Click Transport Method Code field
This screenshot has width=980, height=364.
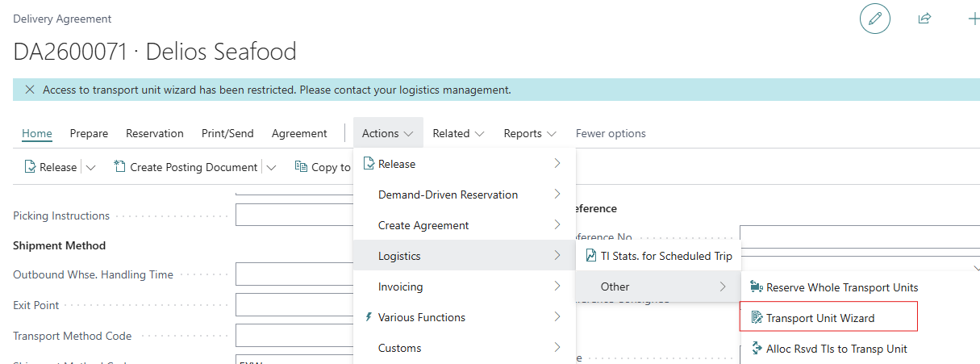294,336
